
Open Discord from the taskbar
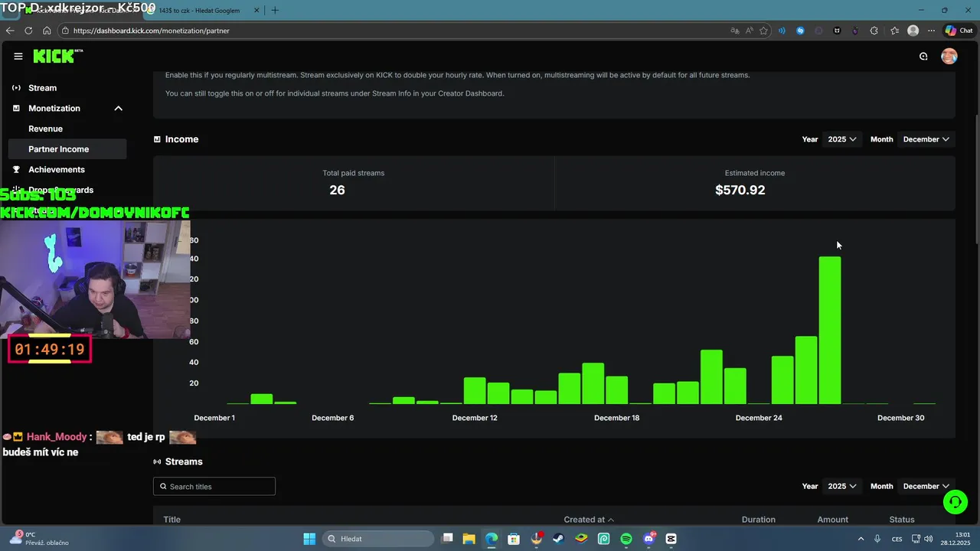pos(649,539)
